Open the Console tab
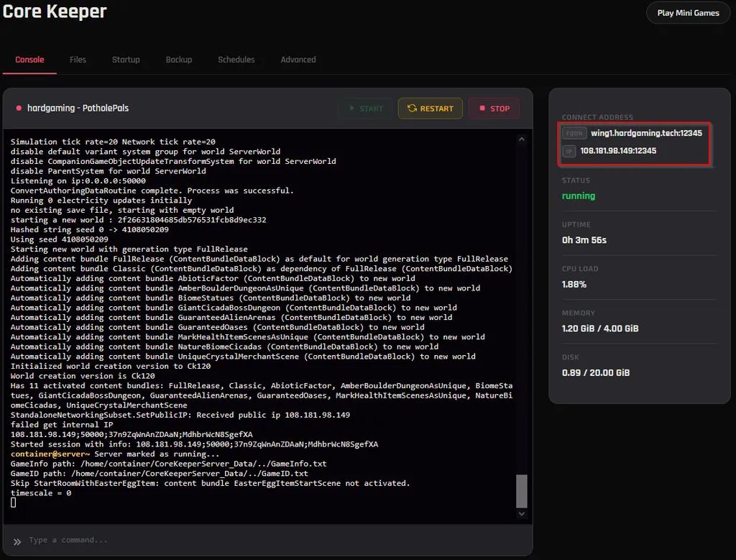Viewport: 736px width, 560px height. 29,60
